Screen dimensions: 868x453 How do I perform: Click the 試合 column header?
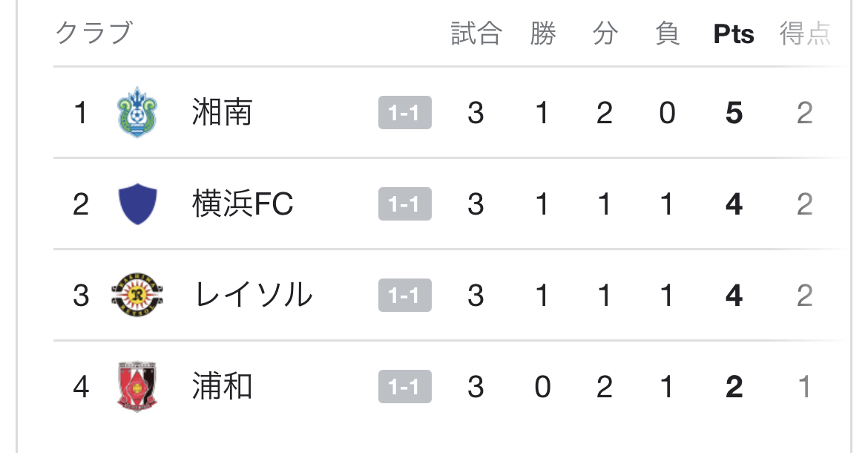point(476,33)
